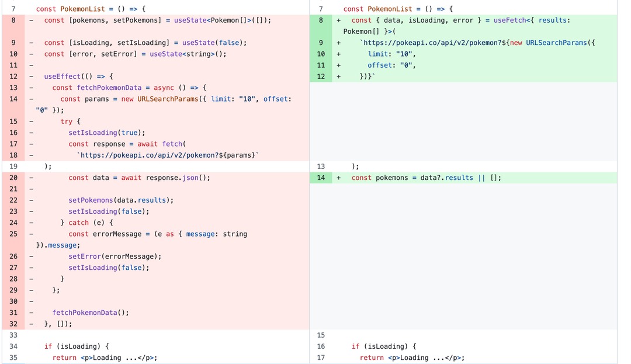Click the '}, []);' dependency array on line 32
Screen dimensions: 631x364
[58, 324]
